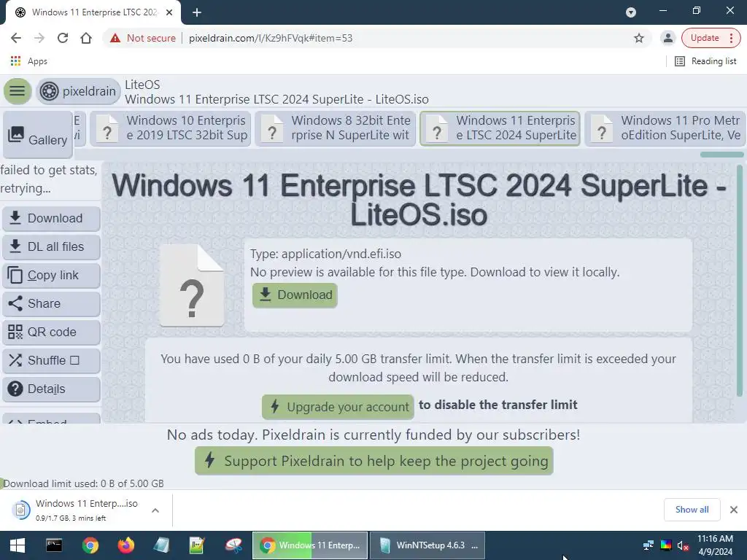
Task: Open the paint-like pinned taskbar app
Action: tap(233, 545)
